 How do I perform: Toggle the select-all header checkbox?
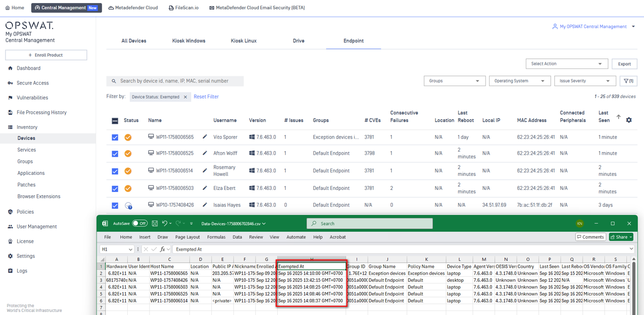115,121
